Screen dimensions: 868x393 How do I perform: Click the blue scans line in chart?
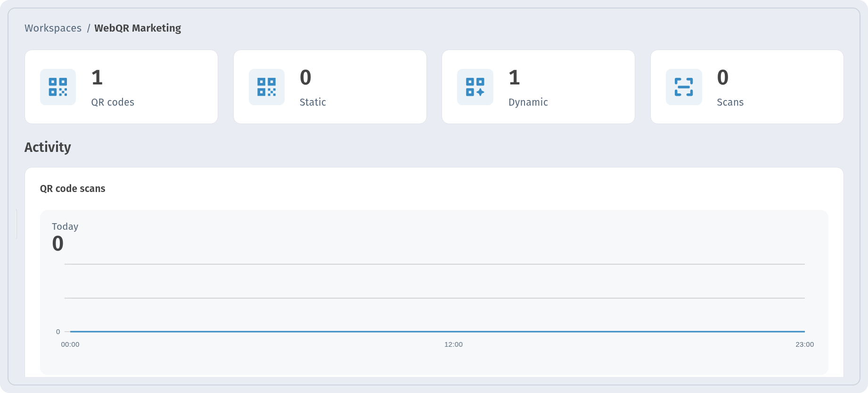tap(437, 332)
